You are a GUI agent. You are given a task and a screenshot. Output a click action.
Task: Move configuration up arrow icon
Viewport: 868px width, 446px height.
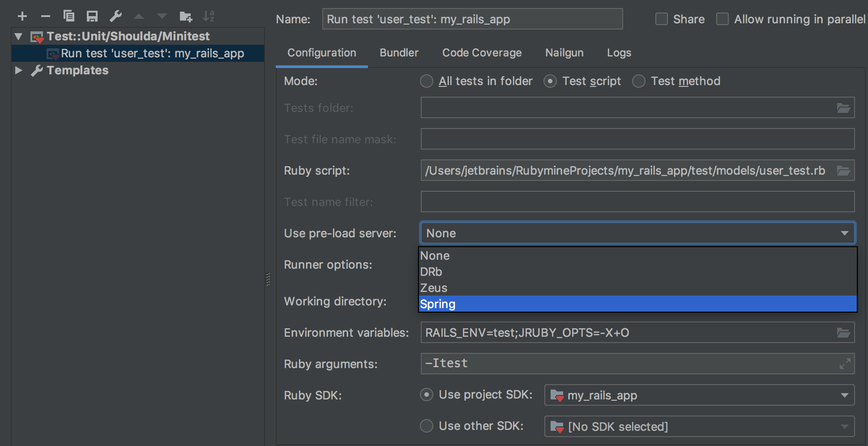[139, 17]
